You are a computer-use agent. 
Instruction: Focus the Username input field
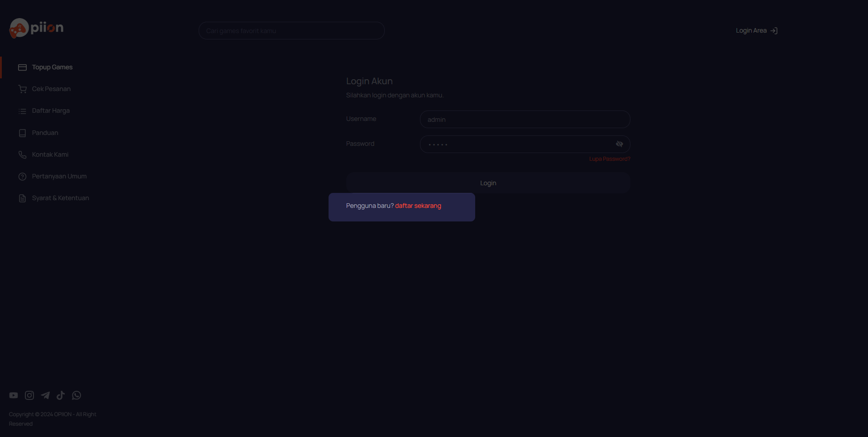[x=525, y=120]
